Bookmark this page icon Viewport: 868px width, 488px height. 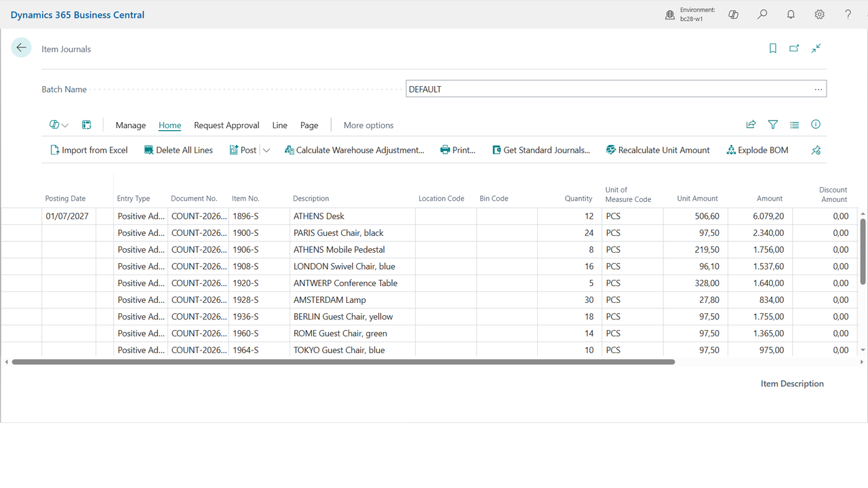(772, 48)
